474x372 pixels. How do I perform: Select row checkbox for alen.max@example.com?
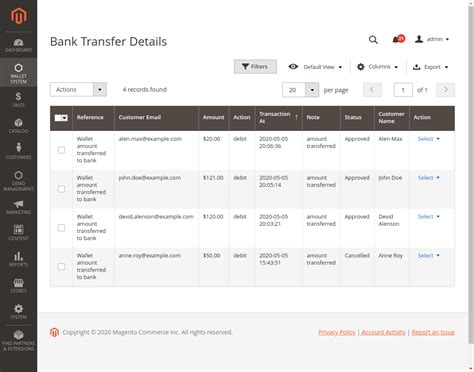tap(61, 150)
